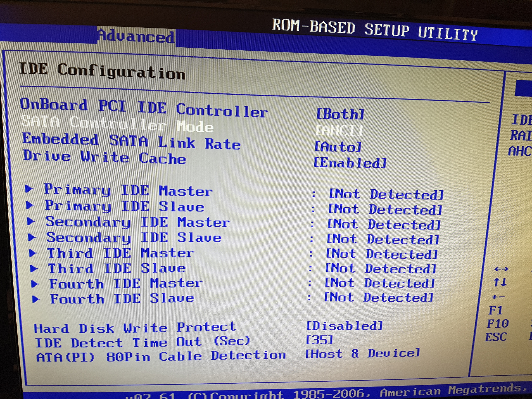The height and width of the screenshot is (399, 532).
Task: Click the F1 key hint
Action: click(495, 310)
